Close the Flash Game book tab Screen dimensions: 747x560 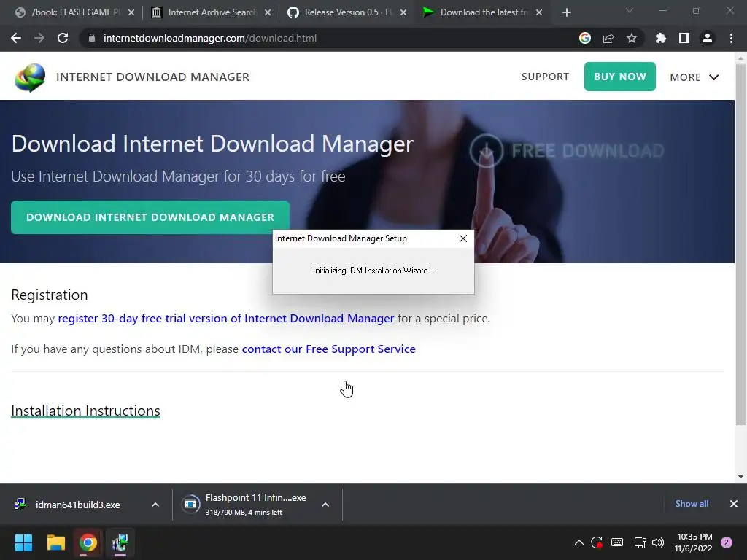click(131, 12)
